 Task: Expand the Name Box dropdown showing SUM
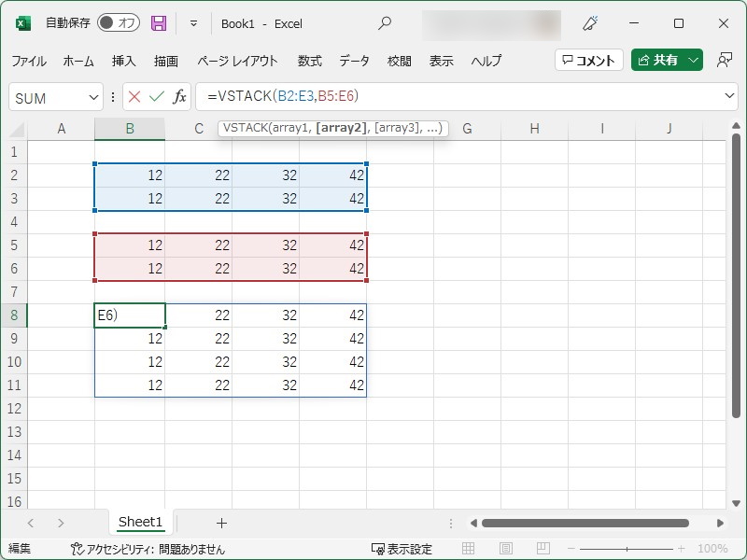pyautogui.click(x=93, y=98)
